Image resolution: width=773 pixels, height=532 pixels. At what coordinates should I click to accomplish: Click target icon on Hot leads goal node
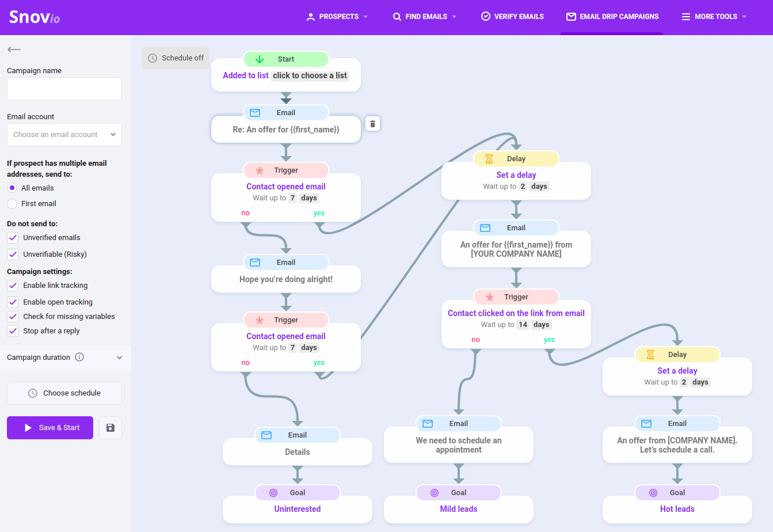tap(653, 493)
